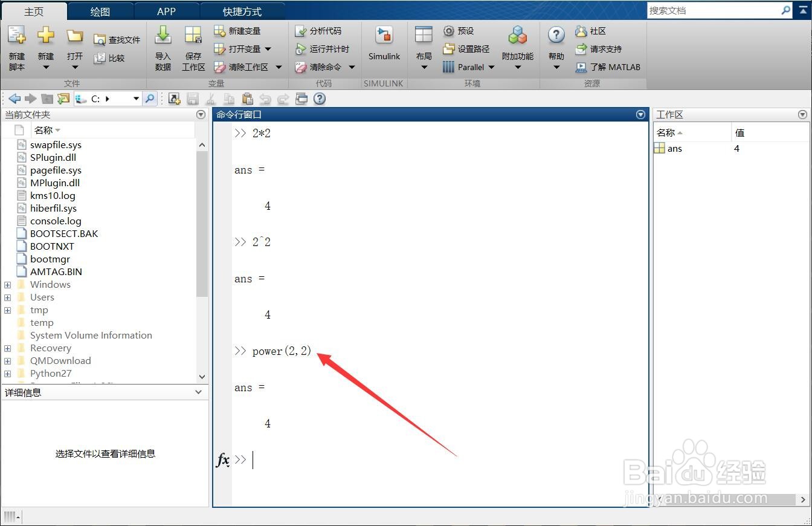
Task: Open Community (社区) link
Action: tap(590, 31)
